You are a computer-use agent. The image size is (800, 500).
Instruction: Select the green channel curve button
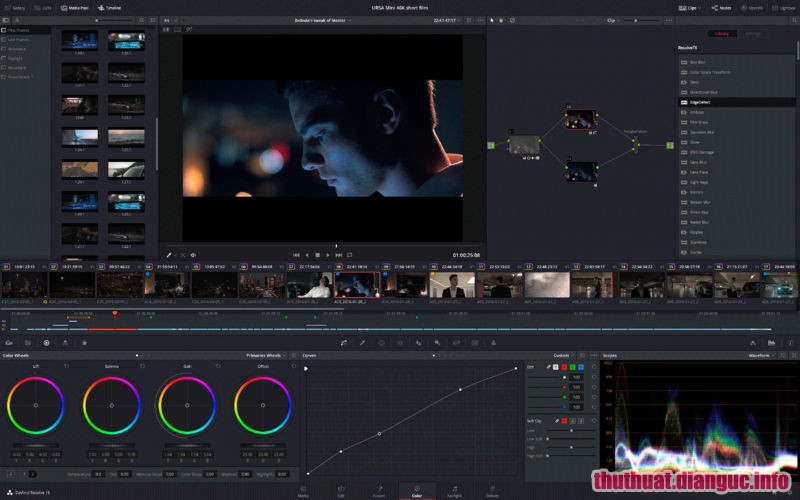572,367
